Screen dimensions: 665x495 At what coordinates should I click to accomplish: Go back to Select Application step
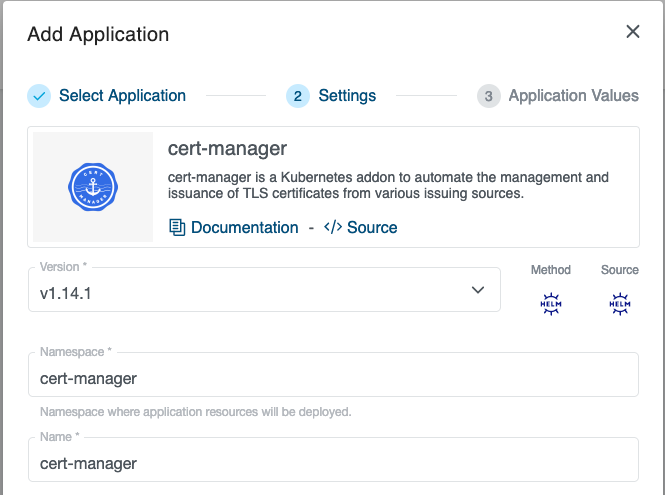[x=122, y=96]
